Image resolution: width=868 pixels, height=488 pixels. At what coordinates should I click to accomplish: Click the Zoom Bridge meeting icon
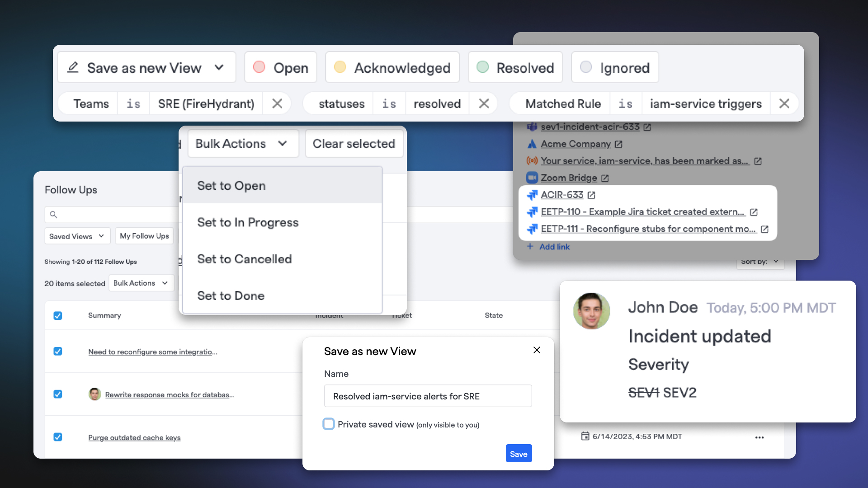(531, 178)
